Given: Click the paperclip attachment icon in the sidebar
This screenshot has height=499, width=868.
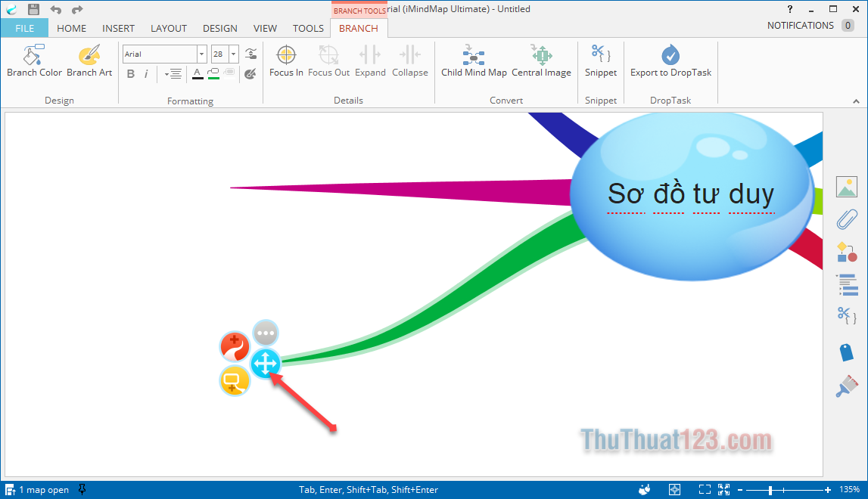Looking at the screenshot, I should 846,219.
